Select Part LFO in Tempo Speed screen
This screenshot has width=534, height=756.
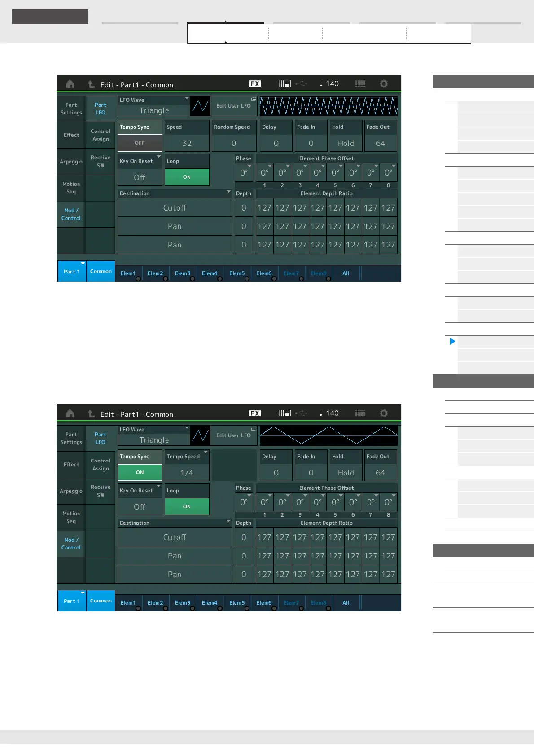[101, 438]
